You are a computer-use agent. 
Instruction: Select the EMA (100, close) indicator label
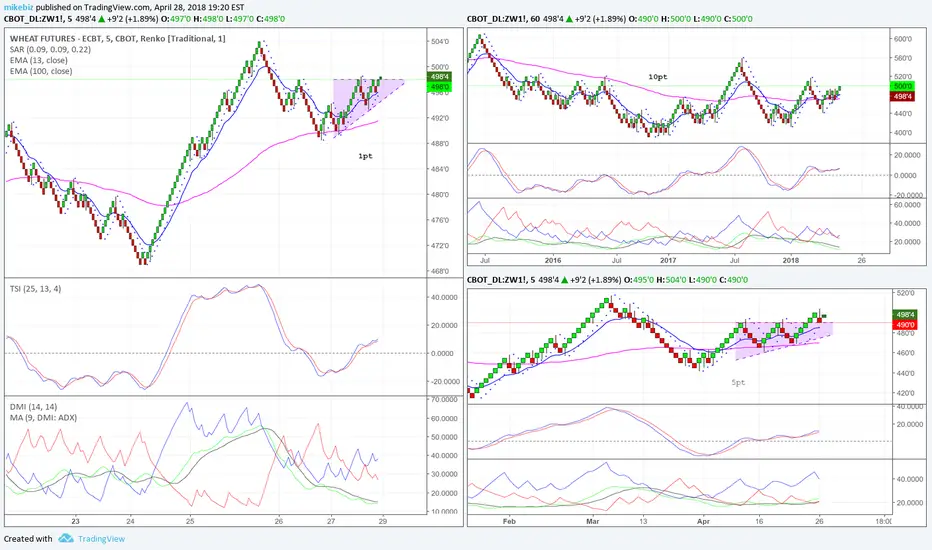(41, 71)
